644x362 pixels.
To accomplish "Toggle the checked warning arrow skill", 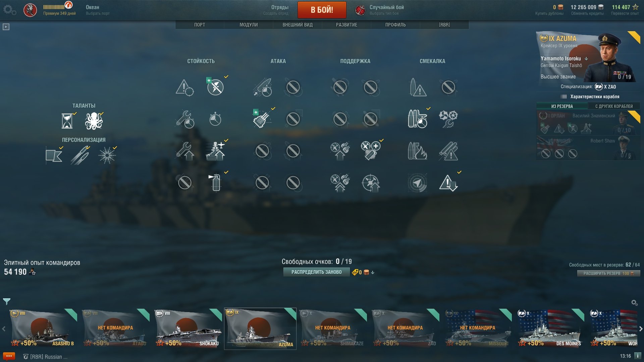I will (x=448, y=183).
